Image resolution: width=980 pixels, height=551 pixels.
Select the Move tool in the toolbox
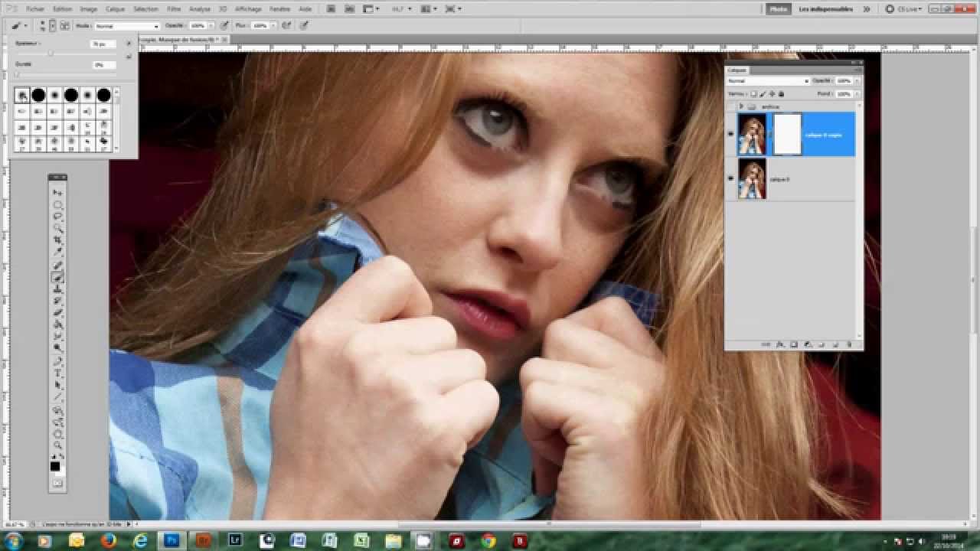pos(57,193)
